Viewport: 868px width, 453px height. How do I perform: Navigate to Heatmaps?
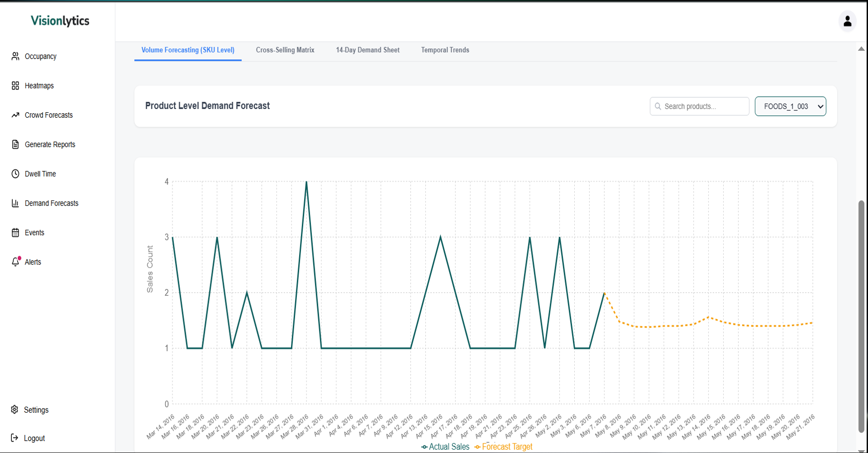39,85
